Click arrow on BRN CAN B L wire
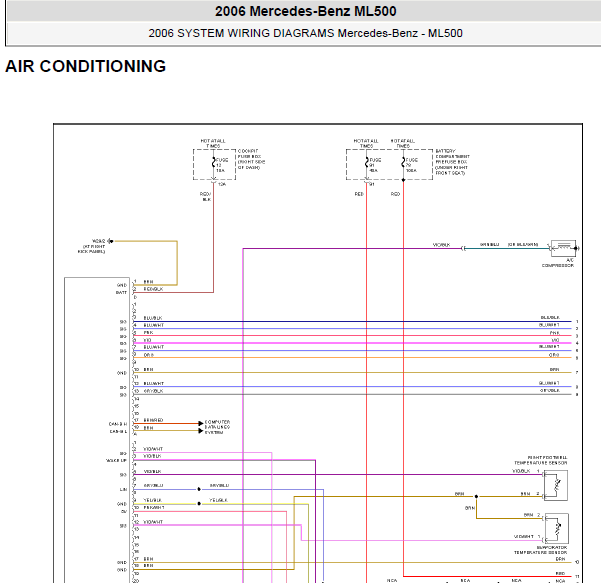The width and height of the screenshot is (601, 583). 200,430
